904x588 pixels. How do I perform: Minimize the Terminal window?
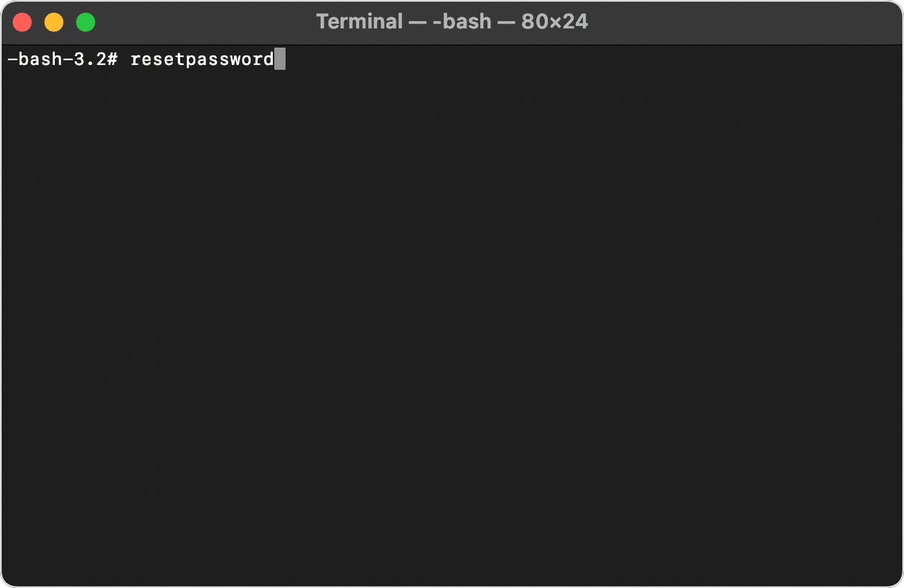point(54,22)
